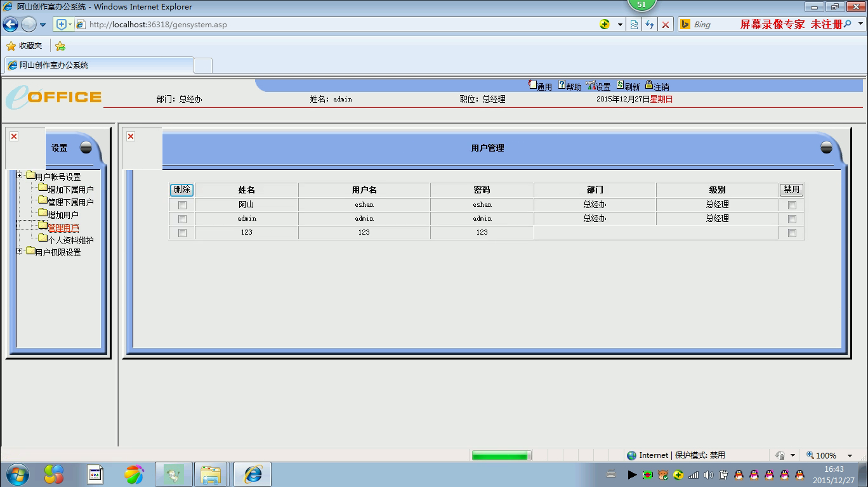Tick disable checkbox for 123 row

[x=792, y=233]
